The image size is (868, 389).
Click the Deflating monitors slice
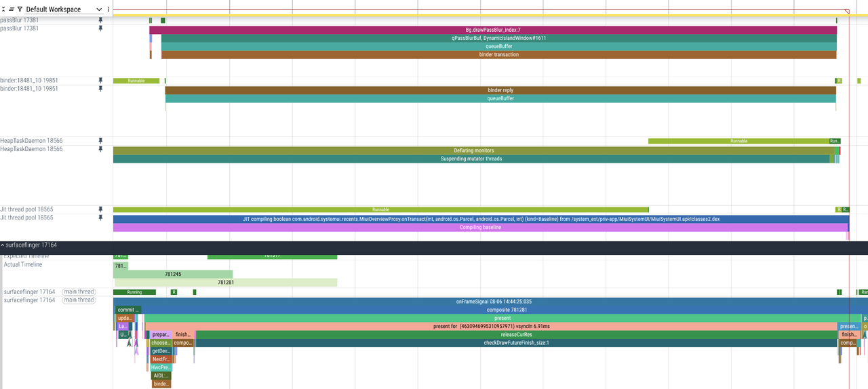[x=473, y=150]
